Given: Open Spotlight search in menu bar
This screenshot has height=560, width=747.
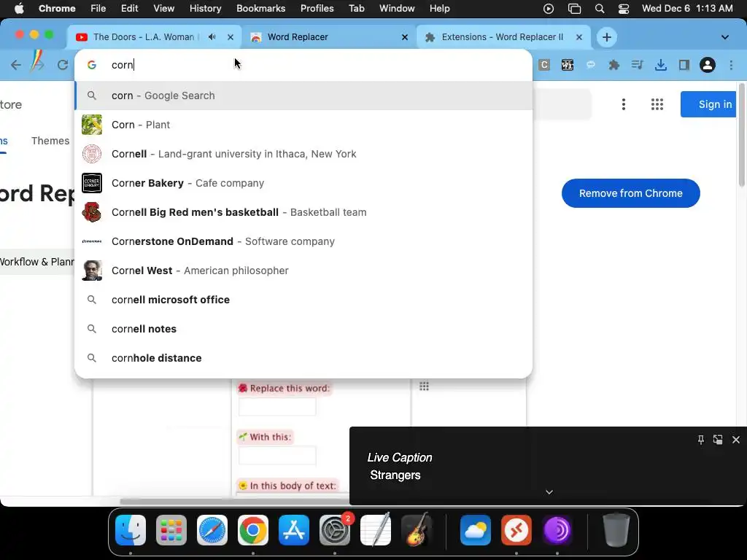Looking at the screenshot, I should (x=600, y=9).
